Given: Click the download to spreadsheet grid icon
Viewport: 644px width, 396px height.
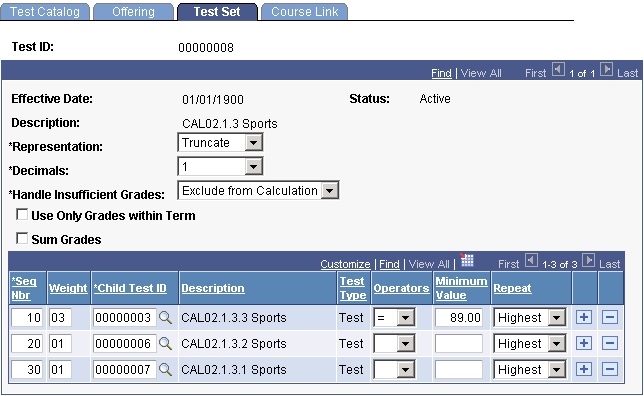Looking at the screenshot, I should point(467,260).
